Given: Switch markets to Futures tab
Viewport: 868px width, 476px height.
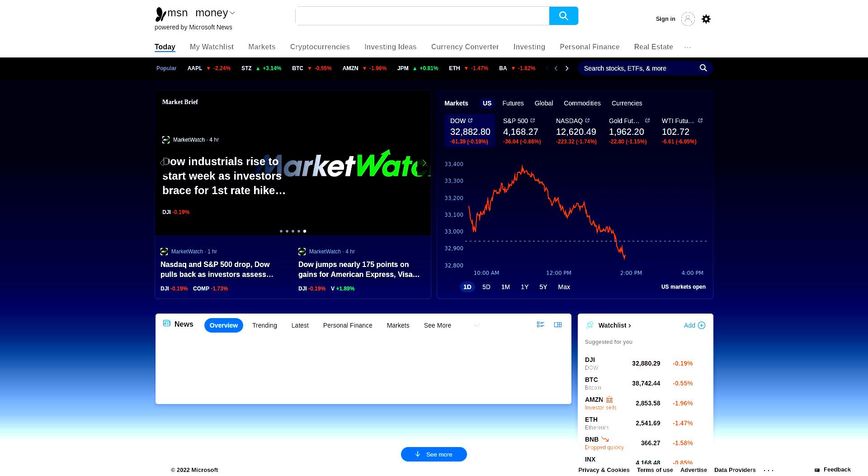Looking at the screenshot, I should pos(513,103).
